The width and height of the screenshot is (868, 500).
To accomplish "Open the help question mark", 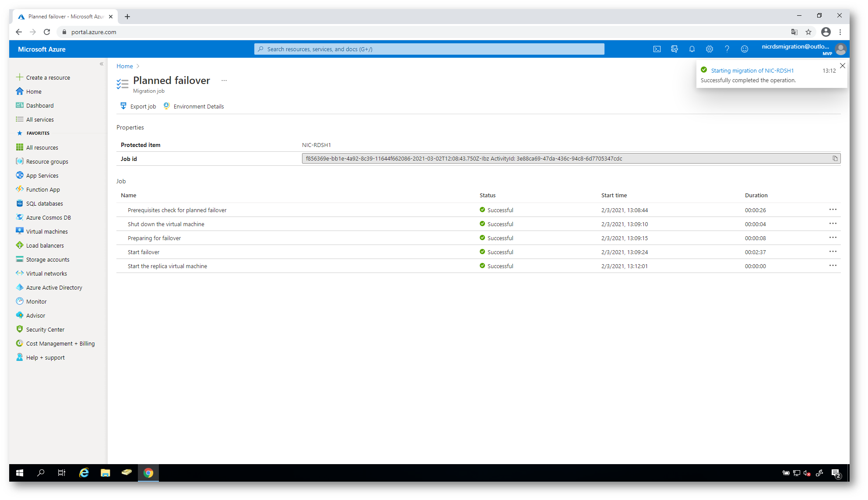I will coord(727,49).
